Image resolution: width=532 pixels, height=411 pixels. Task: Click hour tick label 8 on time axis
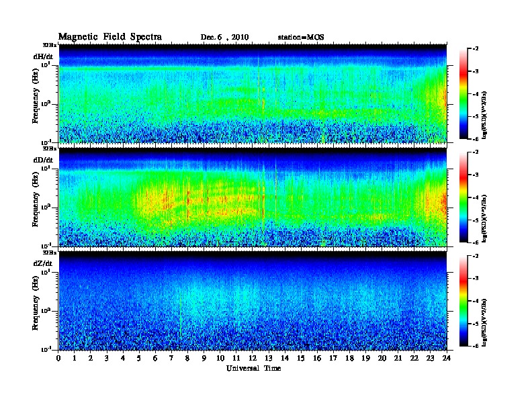point(187,359)
